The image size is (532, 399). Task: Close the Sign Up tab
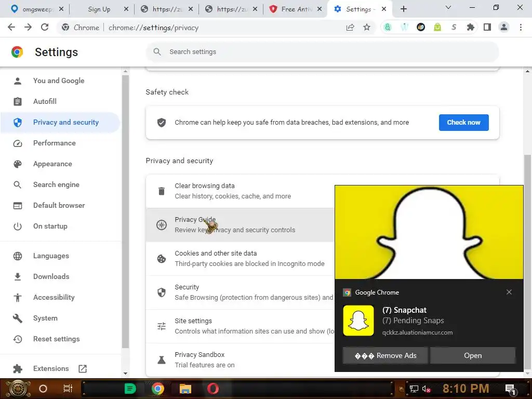point(126,9)
